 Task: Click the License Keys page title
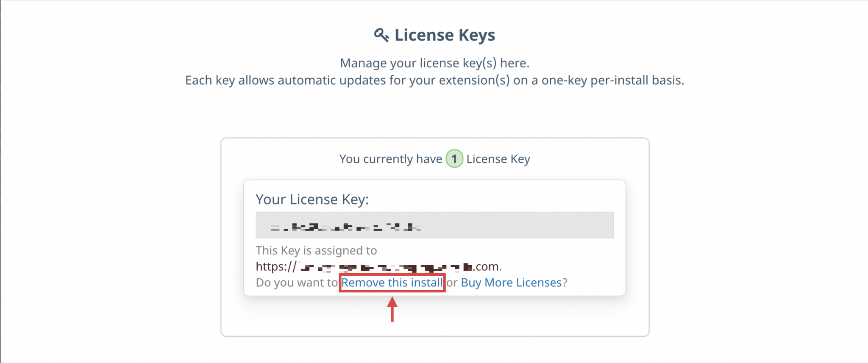click(445, 35)
